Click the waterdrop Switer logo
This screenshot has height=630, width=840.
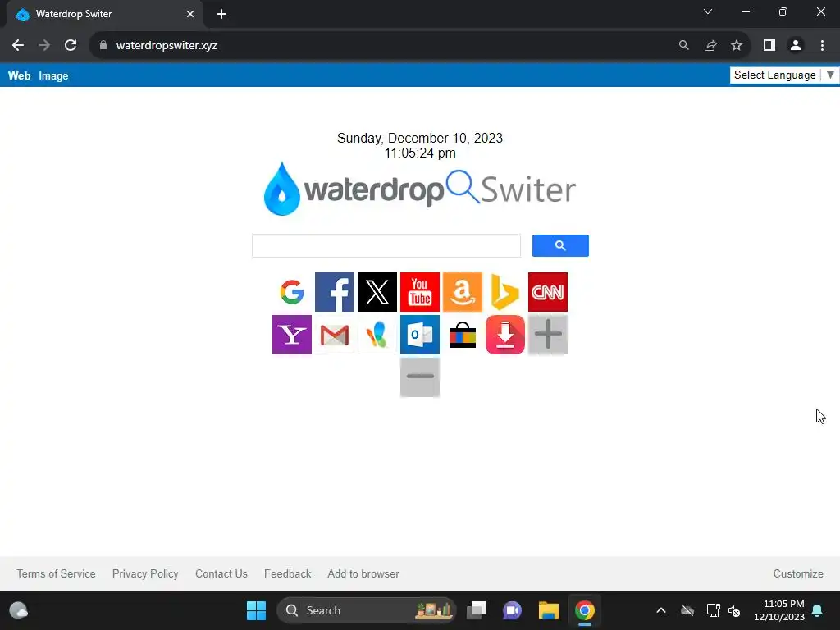point(420,189)
